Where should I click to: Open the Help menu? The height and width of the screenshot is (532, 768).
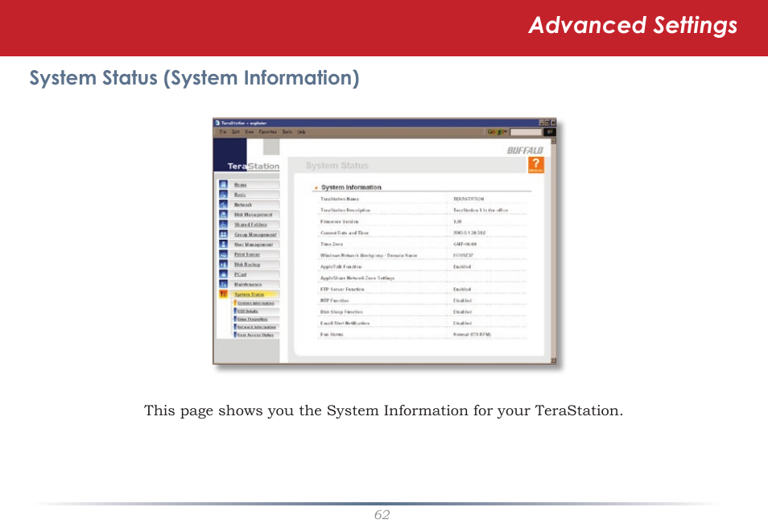point(301,132)
